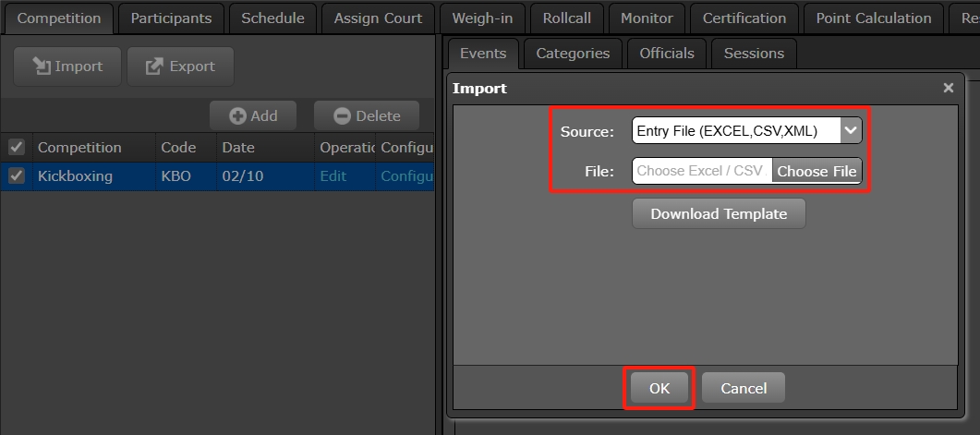Click Edit link for Kickboxing
This screenshot has height=435, width=980.
[x=333, y=175]
